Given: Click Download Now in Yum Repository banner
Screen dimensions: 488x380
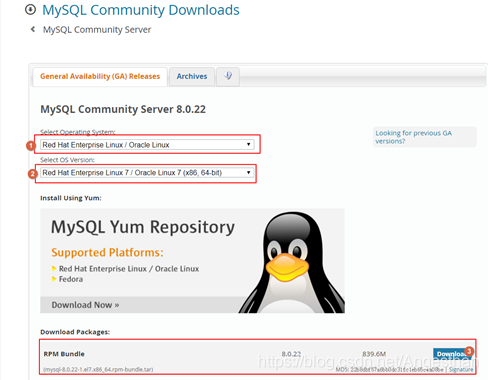Looking at the screenshot, I should point(85,305).
